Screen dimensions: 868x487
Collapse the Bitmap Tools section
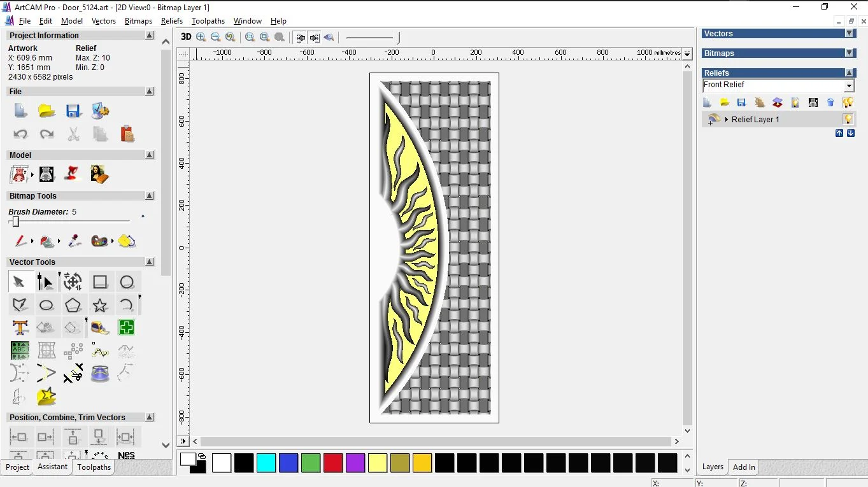click(150, 196)
